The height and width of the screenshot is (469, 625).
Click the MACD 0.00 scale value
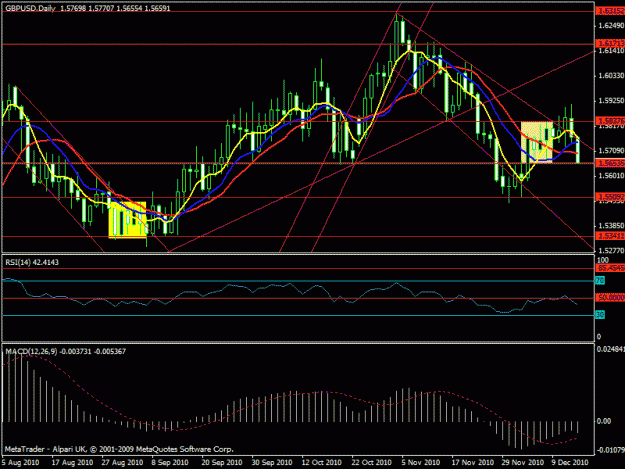603,421
